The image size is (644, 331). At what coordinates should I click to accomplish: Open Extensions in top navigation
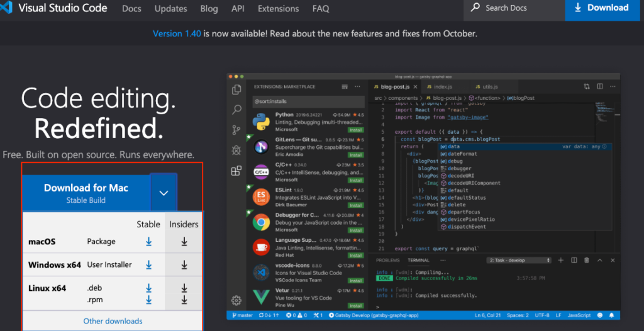pyautogui.click(x=279, y=8)
